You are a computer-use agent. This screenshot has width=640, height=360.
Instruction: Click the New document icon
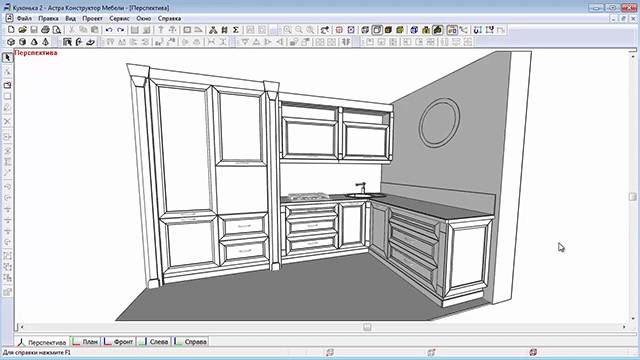tap(11, 30)
